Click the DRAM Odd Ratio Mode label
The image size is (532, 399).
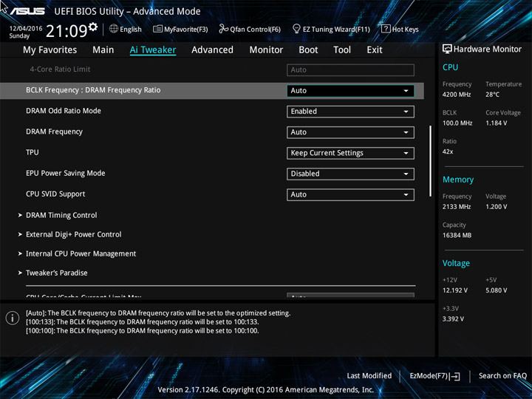click(64, 111)
